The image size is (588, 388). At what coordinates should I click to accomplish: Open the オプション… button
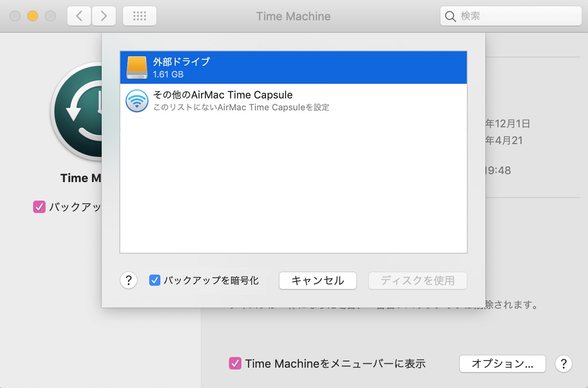pyautogui.click(x=503, y=364)
